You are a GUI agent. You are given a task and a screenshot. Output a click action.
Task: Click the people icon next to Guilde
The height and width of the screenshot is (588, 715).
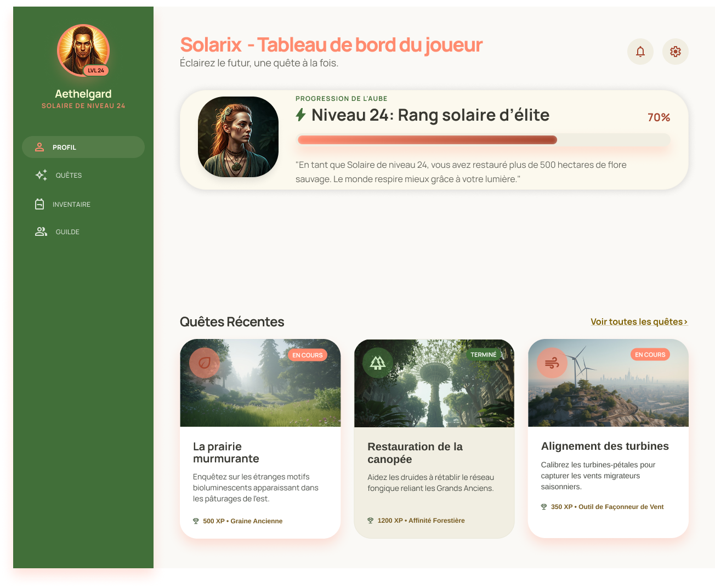click(41, 231)
